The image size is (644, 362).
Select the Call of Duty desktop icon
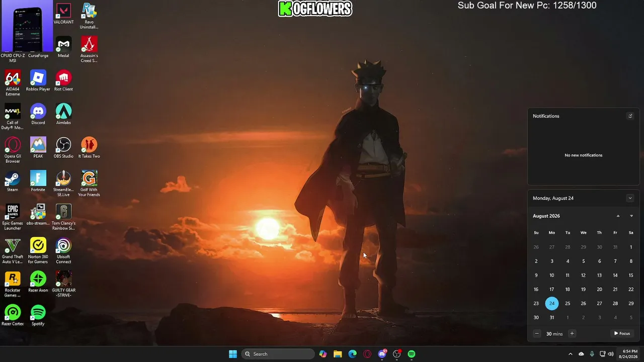point(13,117)
